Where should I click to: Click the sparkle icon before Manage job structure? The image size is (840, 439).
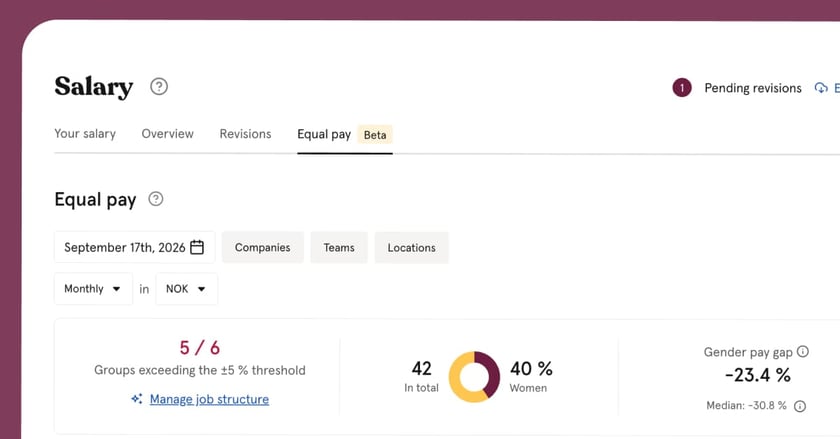137,399
